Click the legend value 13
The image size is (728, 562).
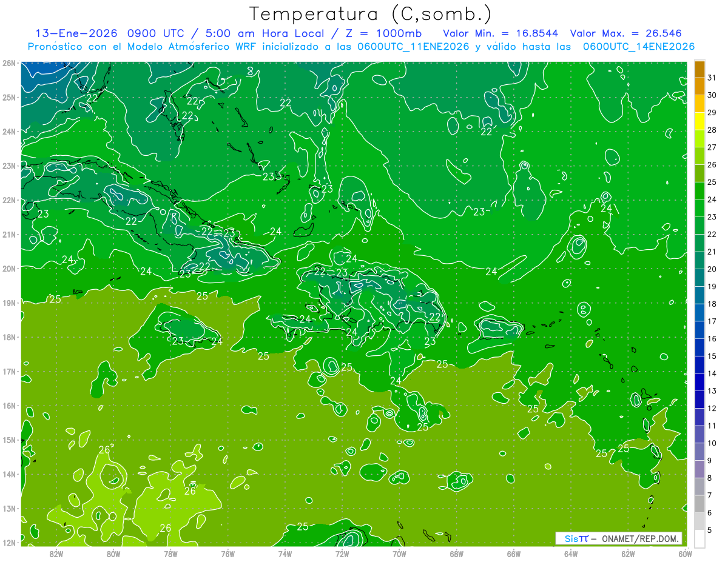tap(712, 391)
